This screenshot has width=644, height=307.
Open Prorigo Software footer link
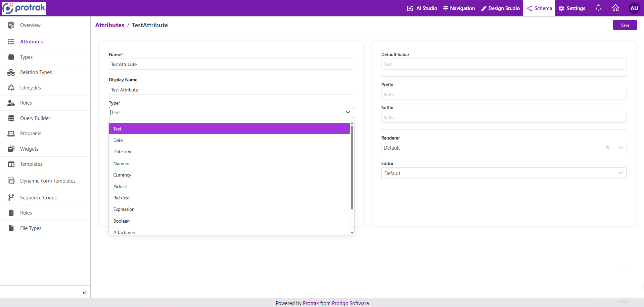350,303
